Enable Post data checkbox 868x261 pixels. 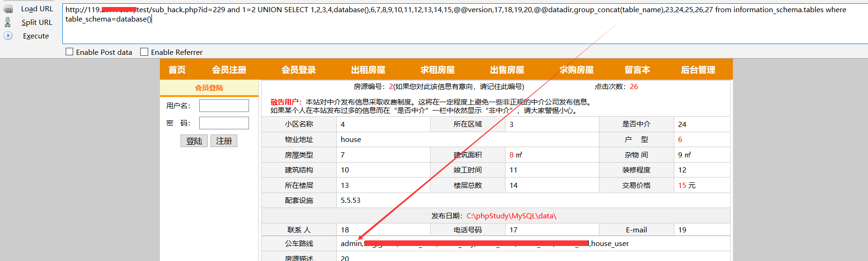69,52
